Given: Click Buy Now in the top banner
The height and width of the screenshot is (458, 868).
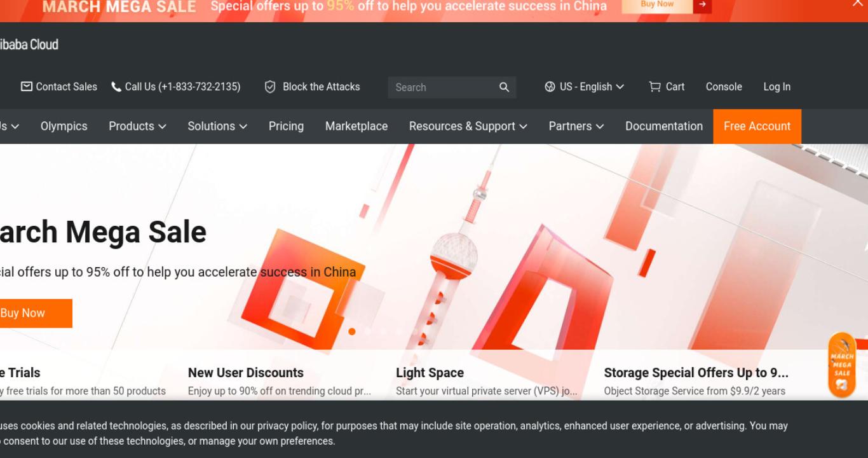Looking at the screenshot, I should 657,4.
